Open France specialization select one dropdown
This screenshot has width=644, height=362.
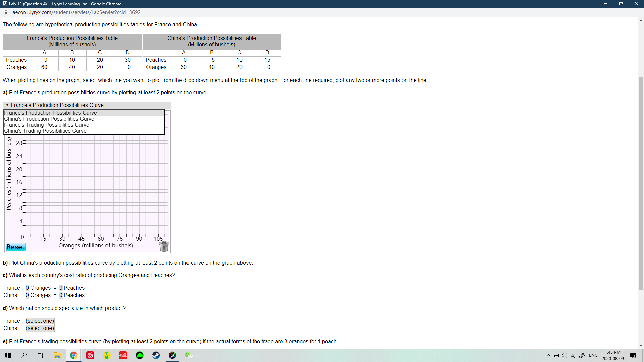(x=40, y=321)
